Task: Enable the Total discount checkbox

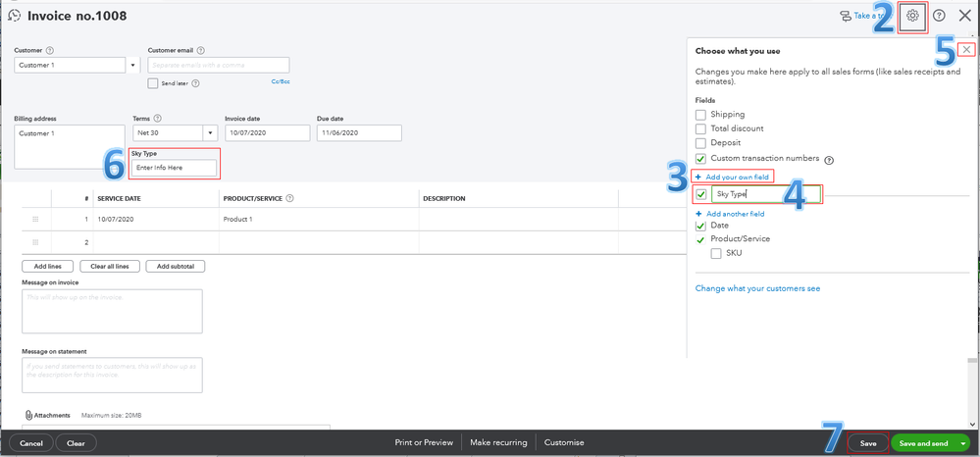Action: (700, 129)
